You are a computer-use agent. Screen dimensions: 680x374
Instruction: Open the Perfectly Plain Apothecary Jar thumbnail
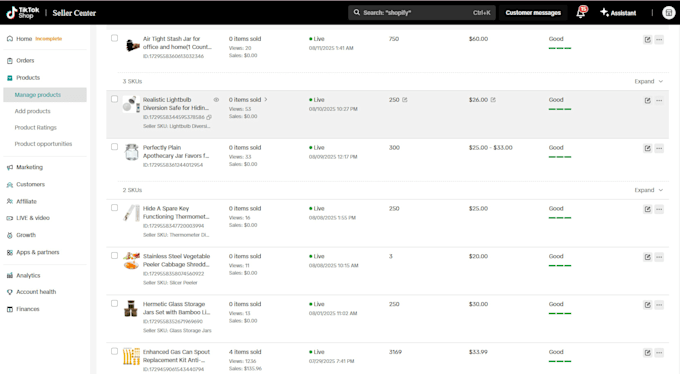click(131, 152)
